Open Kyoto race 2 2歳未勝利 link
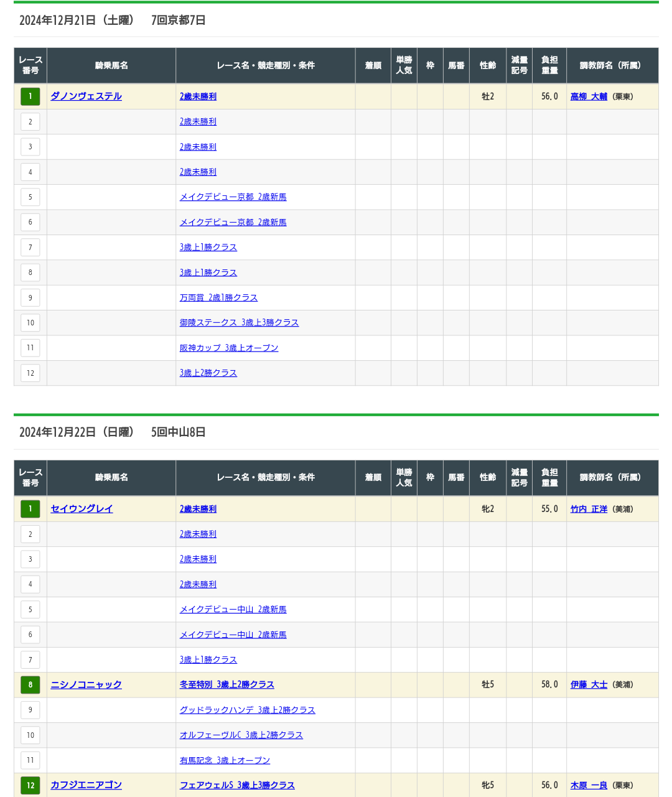This screenshot has height=797, width=672. coord(198,122)
